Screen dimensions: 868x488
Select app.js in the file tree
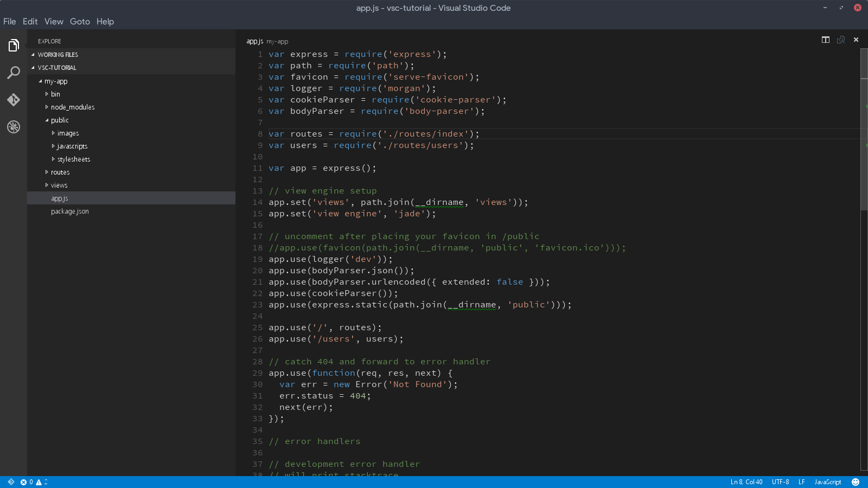coord(131,198)
